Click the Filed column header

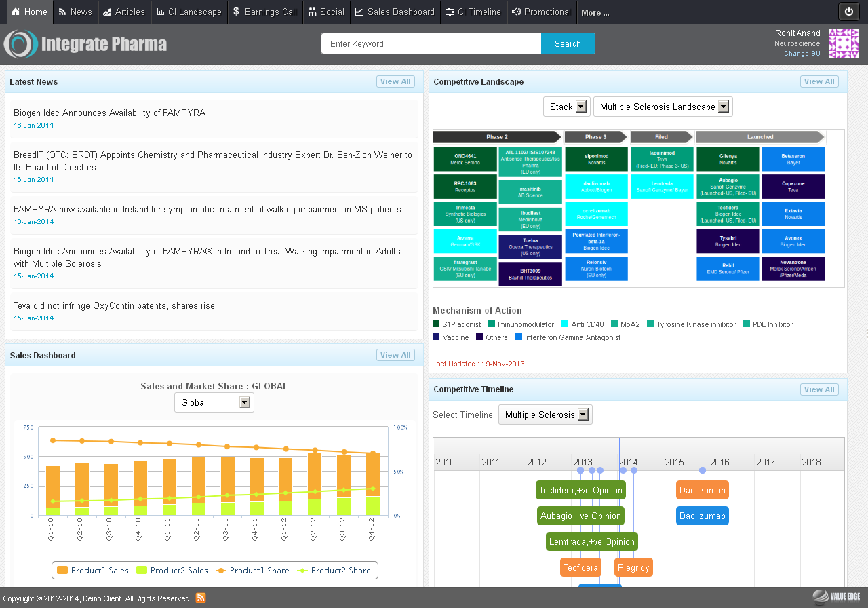pos(661,137)
